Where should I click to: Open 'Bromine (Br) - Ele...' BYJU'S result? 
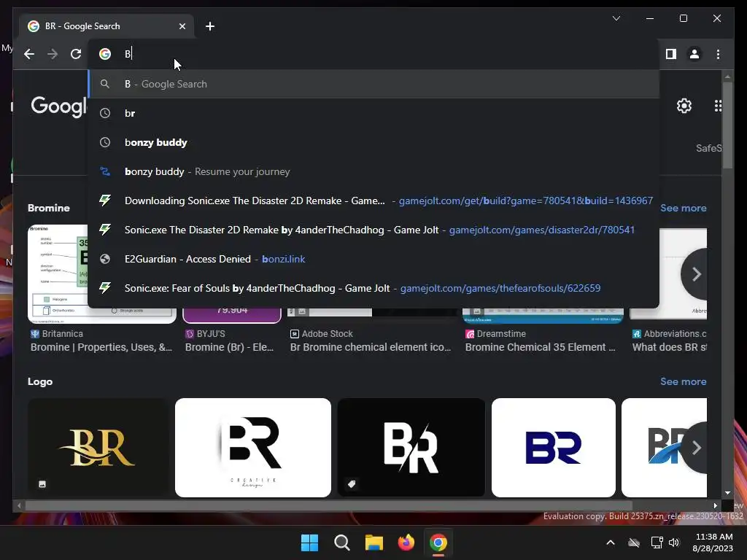(x=229, y=347)
